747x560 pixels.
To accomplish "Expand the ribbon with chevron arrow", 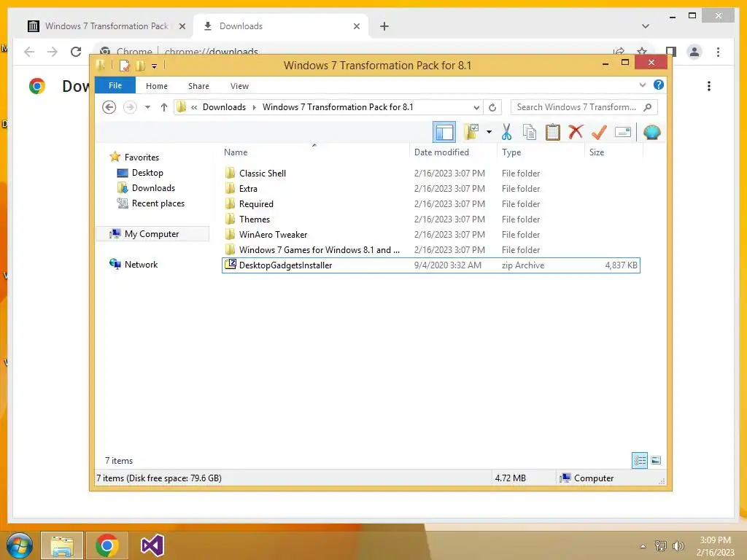I will [x=642, y=85].
